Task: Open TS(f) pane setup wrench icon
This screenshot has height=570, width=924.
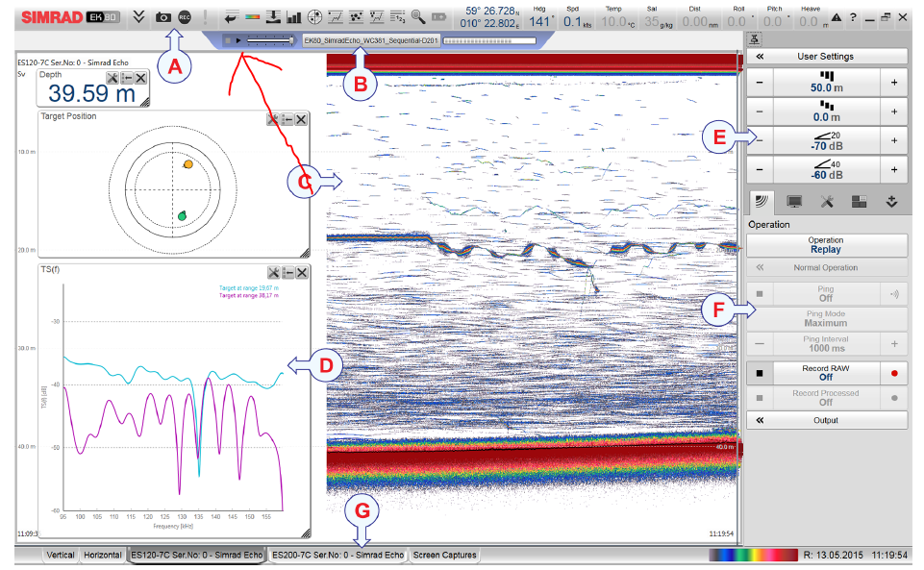Action: pos(273,273)
